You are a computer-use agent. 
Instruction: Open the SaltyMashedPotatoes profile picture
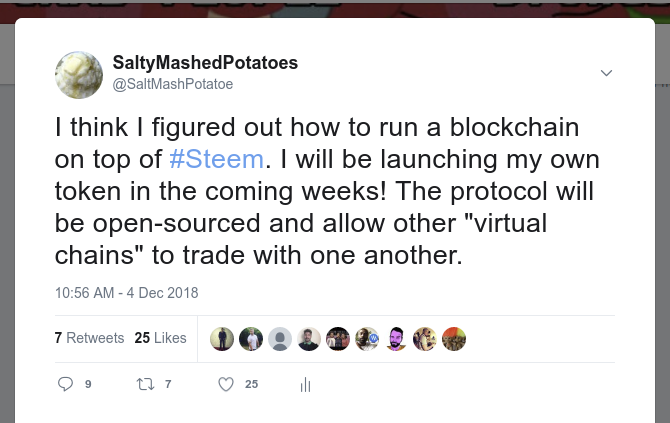click(x=79, y=75)
